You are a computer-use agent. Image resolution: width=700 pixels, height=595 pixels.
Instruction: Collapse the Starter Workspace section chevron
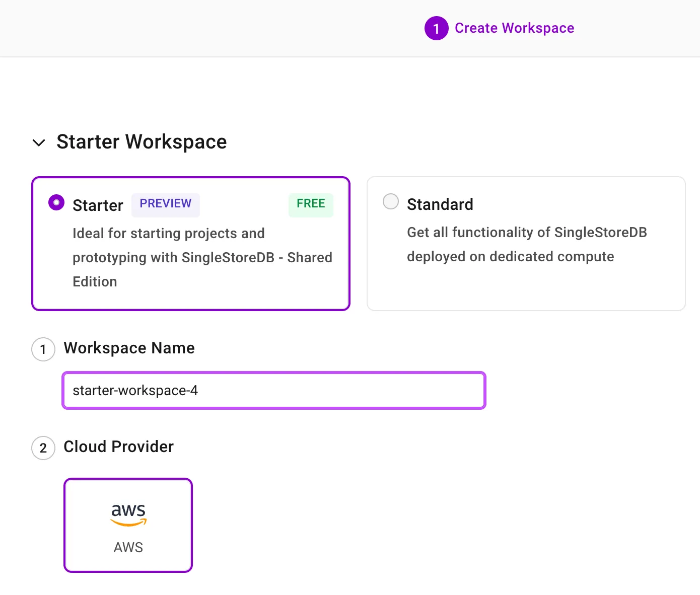(39, 142)
